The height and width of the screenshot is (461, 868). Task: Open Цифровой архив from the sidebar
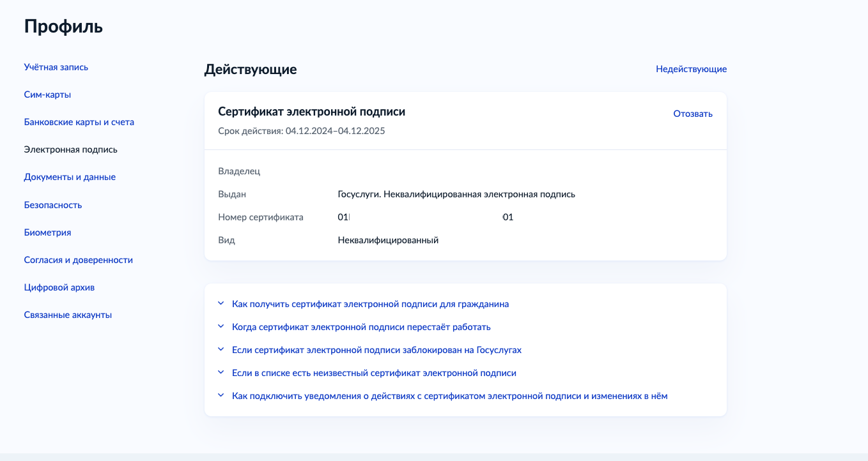[x=59, y=287]
